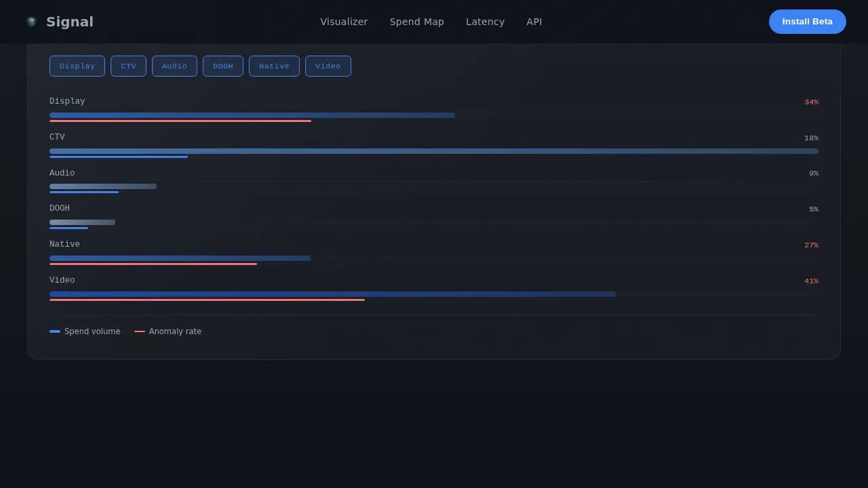Screen dimensions: 868x488
Task: Click the Video spend volume bar
Action: tap(332, 294)
